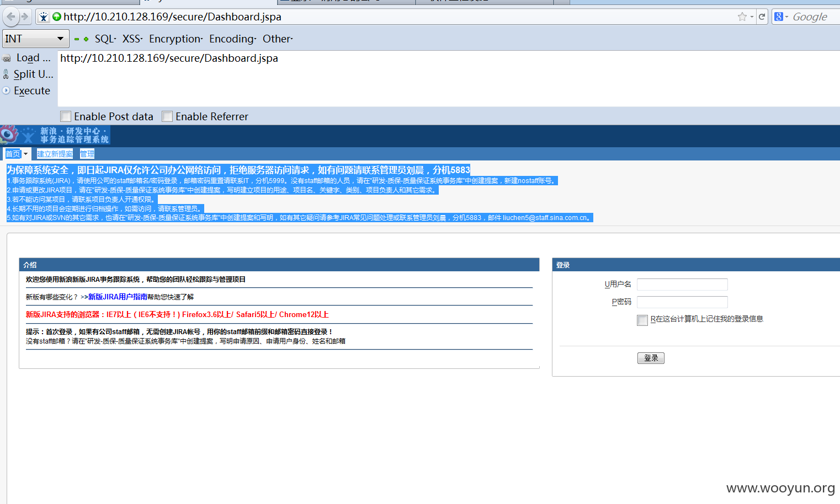Open the Encryption menu
The image size is (840, 504).
click(x=176, y=39)
